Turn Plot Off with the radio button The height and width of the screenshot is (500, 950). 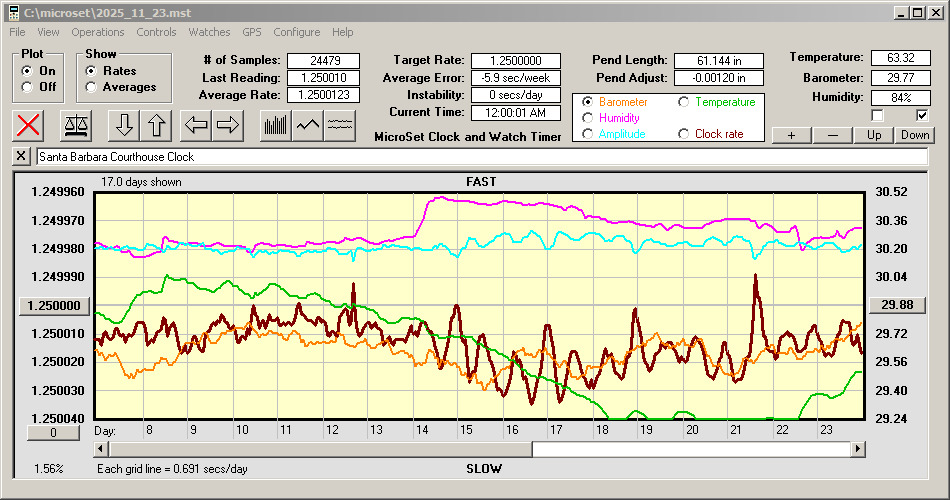(x=26, y=87)
